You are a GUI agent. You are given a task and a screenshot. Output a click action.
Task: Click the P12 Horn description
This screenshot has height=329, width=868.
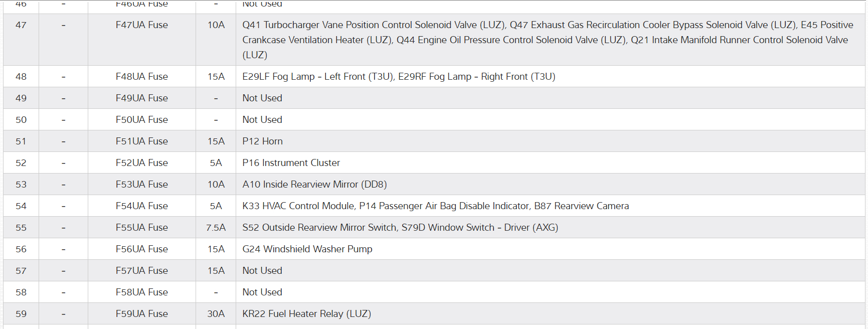click(x=262, y=141)
